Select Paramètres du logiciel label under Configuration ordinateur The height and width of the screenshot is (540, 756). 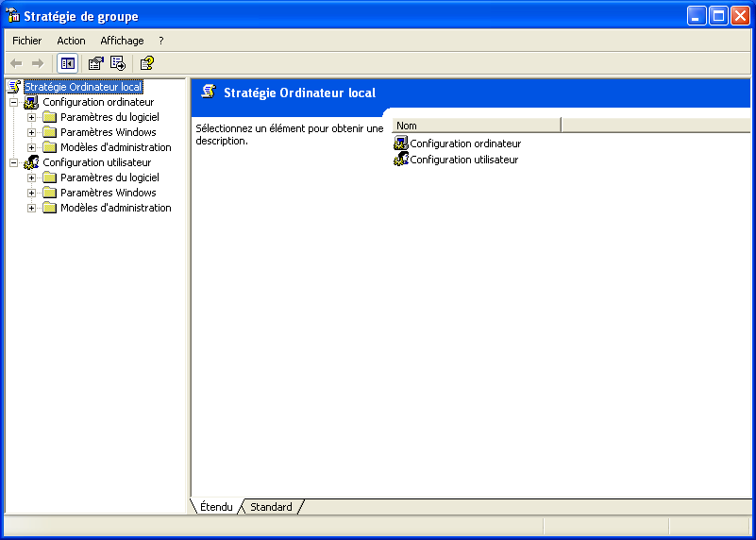pyautogui.click(x=109, y=117)
